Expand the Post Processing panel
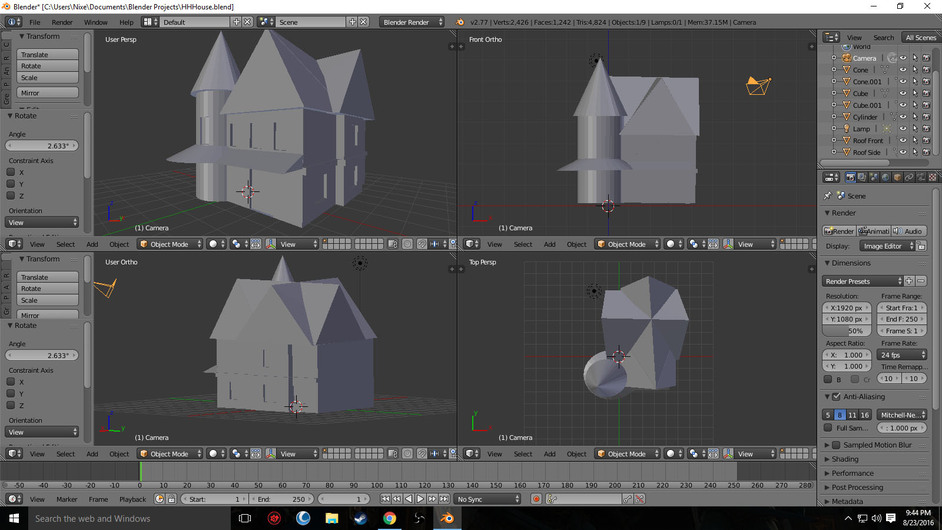Screen dimensions: 942x530 tap(856, 487)
